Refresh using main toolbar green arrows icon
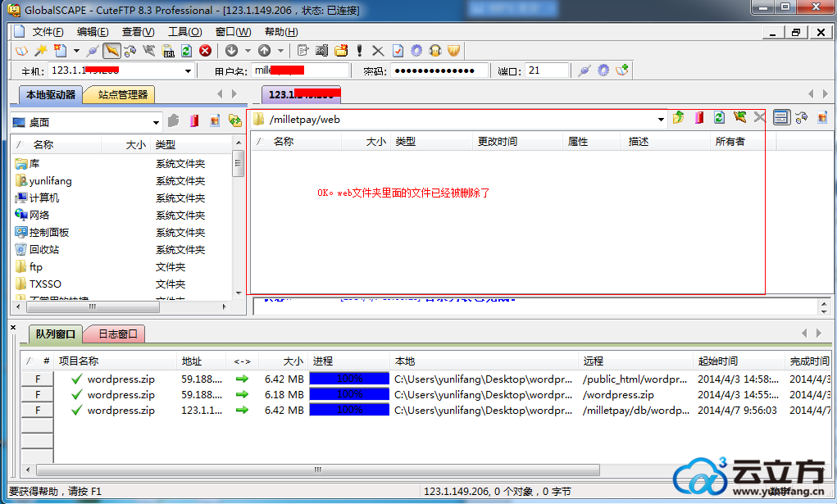The width and height of the screenshot is (837, 504). (x=186, y=51)
